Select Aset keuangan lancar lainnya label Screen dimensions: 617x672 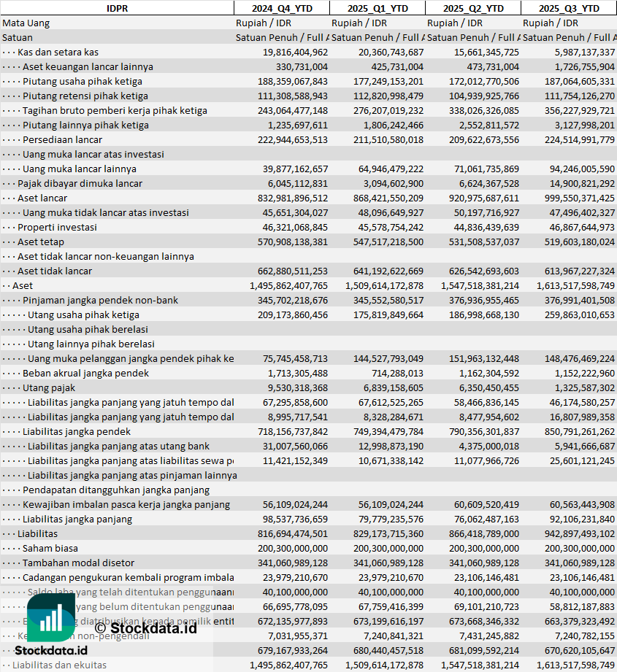pos(88,66)
